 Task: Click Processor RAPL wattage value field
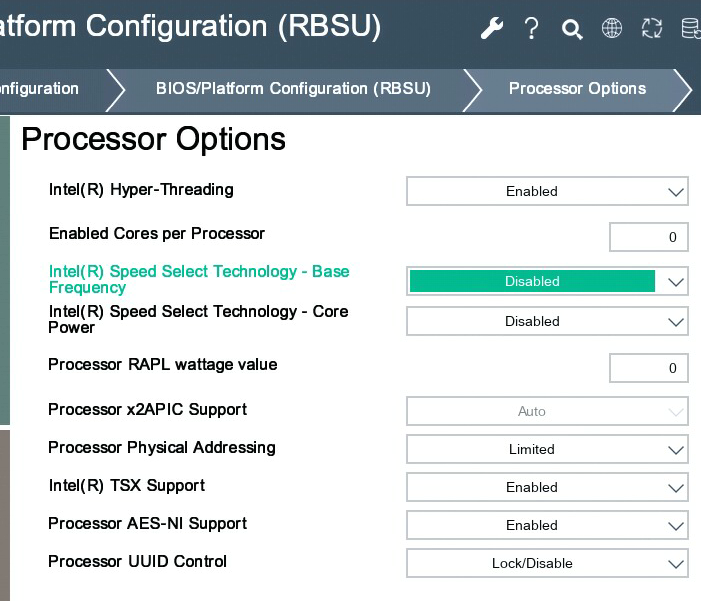648,368
